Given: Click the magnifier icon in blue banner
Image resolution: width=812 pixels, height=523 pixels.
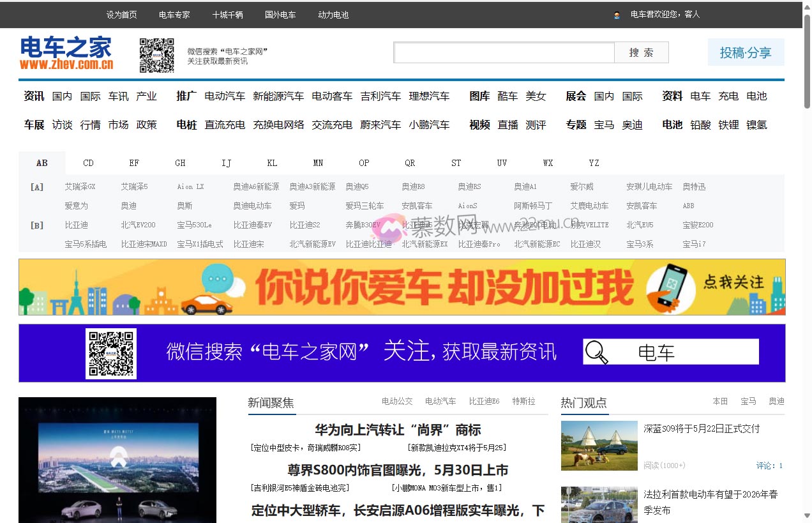Looking at the screenshot, I should (597, 352).
